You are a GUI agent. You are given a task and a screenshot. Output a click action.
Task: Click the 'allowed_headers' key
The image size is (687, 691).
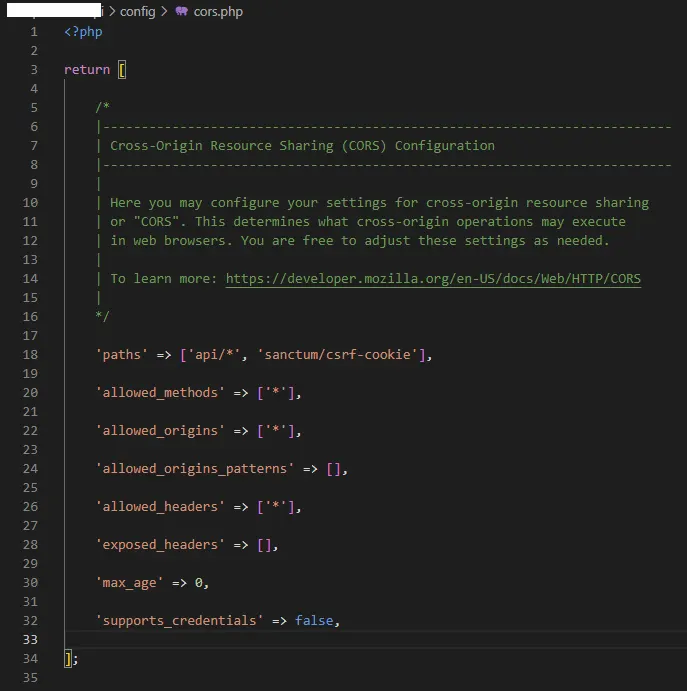click(160, 507)
